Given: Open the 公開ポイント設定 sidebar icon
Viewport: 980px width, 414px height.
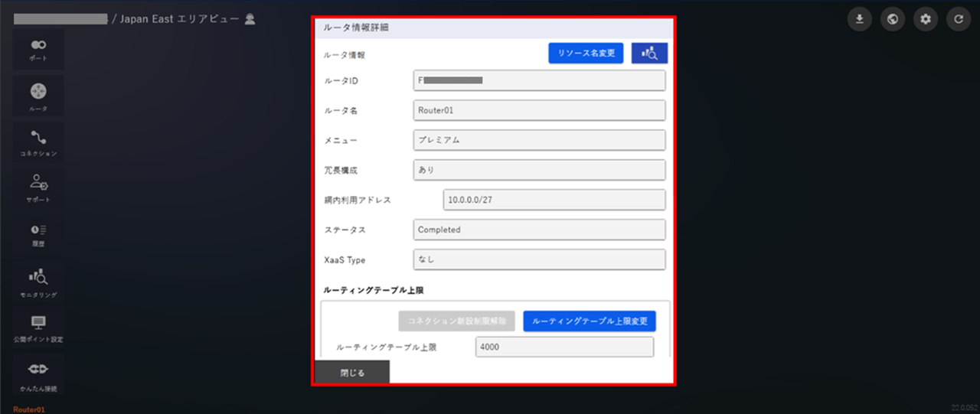Looking at the screenshot, I should tap(38, 328).
